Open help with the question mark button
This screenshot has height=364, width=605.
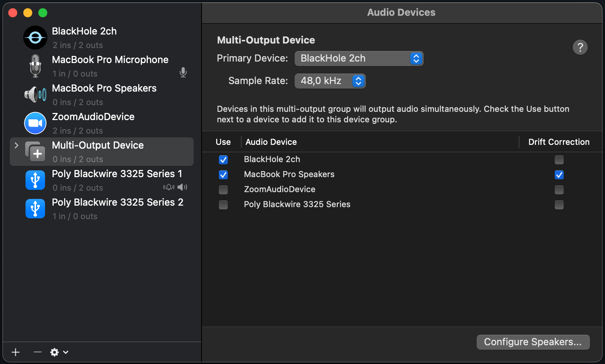click(580, 47)
